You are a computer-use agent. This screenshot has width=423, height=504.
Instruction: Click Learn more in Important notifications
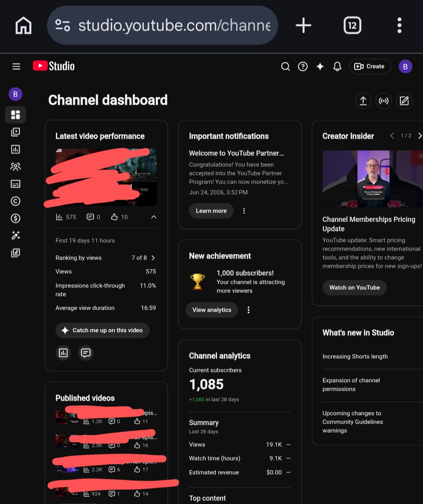coord(211,211)
